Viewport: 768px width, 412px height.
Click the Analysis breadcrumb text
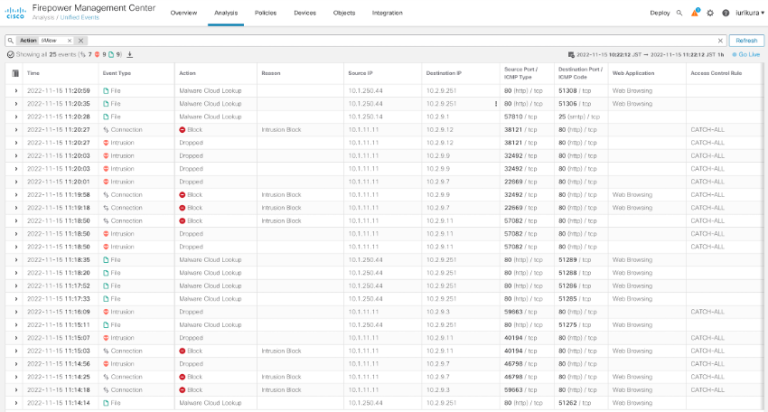pyautogui.click(x=43, y=18)
